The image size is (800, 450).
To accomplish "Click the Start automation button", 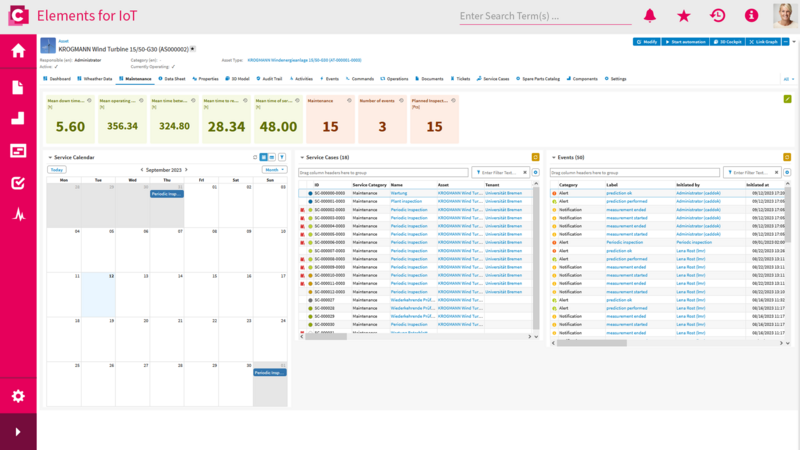I will [685, 42].
